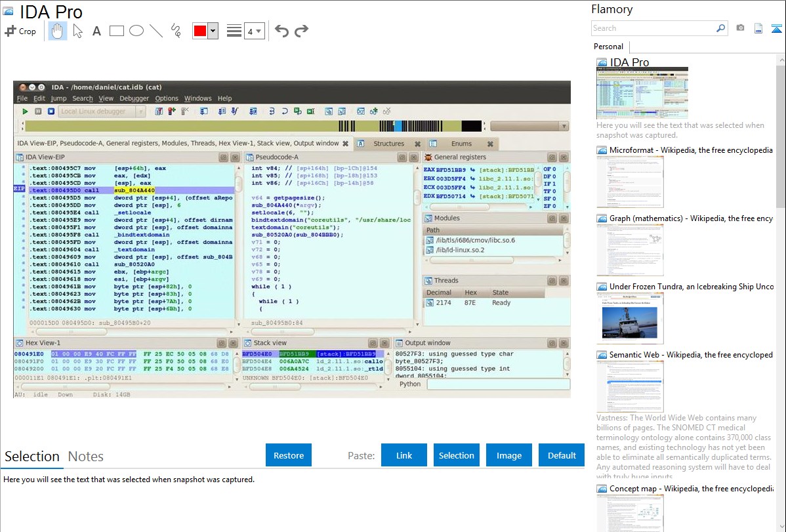
Task: Click the blue upload icon in Flamory header
Action: [776, 28]
